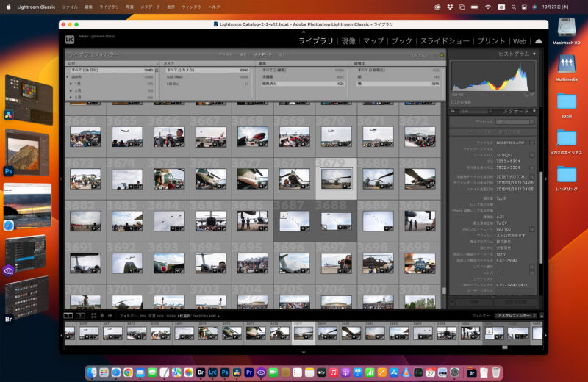Screen dimensions: 588x382
Task: Click the filmstrip grid view icon
Action: point(93,316)
